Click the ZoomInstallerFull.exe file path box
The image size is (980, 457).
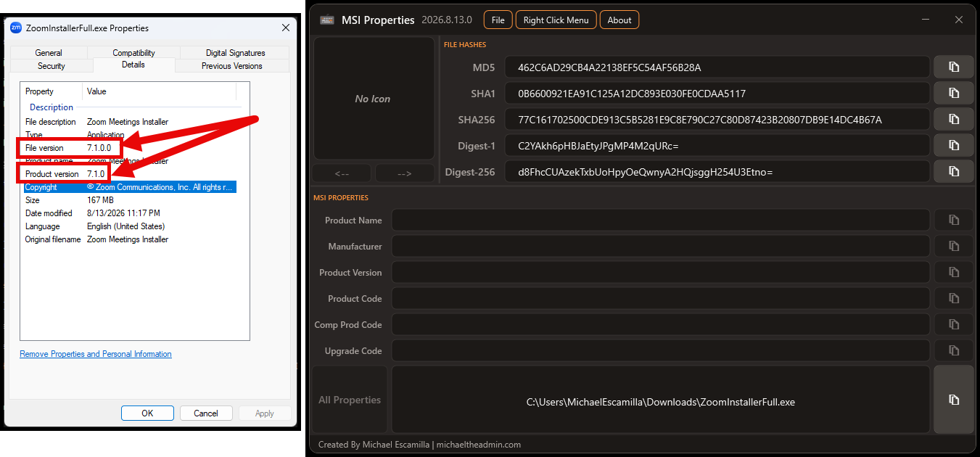661,400
